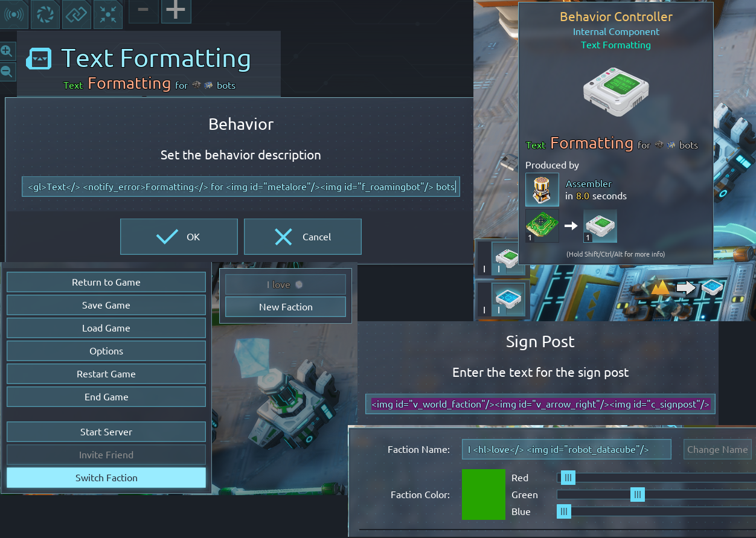Screen dimensions: 756x538
Task: Click the broadcast signal icon in top toolbar
Action: click(x=14, y=14)
